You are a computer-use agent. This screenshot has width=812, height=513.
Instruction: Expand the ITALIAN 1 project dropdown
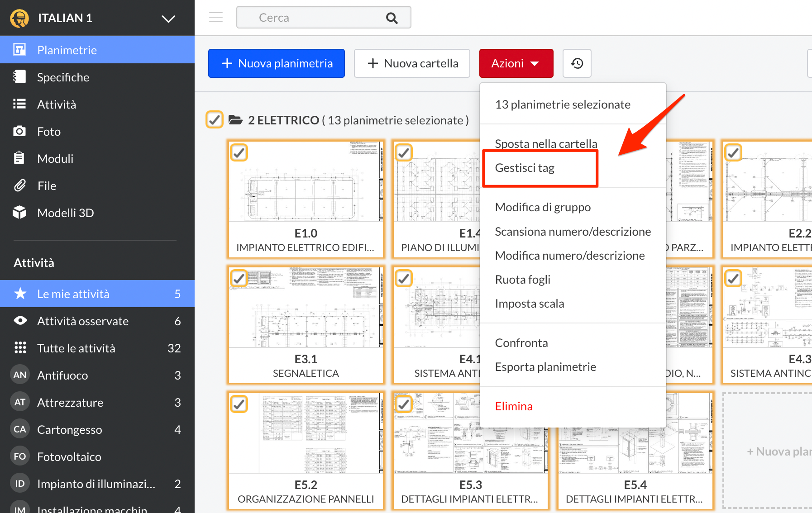click(168, 19)
